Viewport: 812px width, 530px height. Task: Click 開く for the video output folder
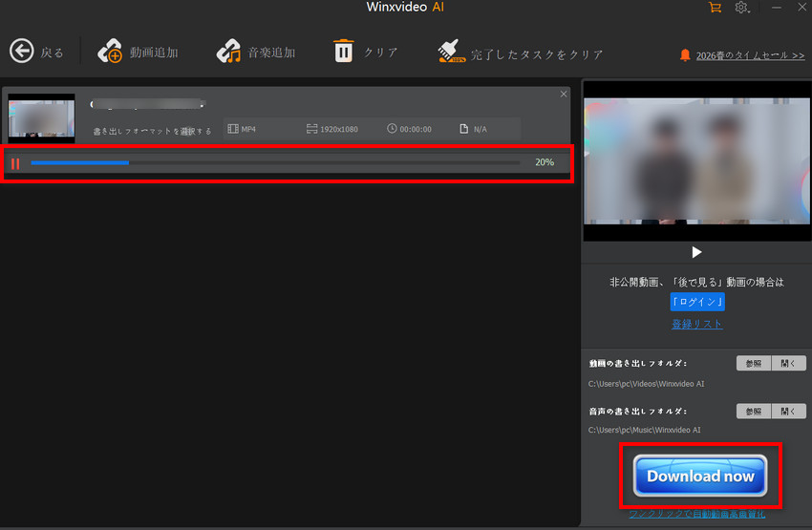click(x=788, y=363)
